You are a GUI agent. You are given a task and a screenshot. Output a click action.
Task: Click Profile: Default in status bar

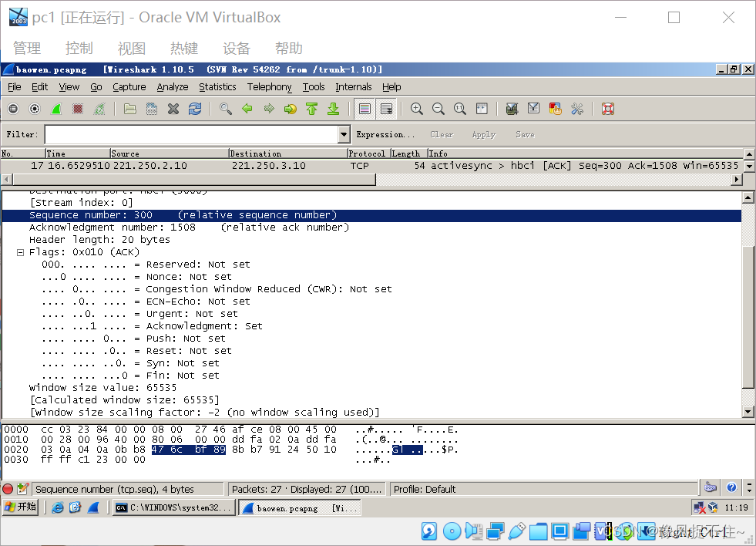(425, 490)
